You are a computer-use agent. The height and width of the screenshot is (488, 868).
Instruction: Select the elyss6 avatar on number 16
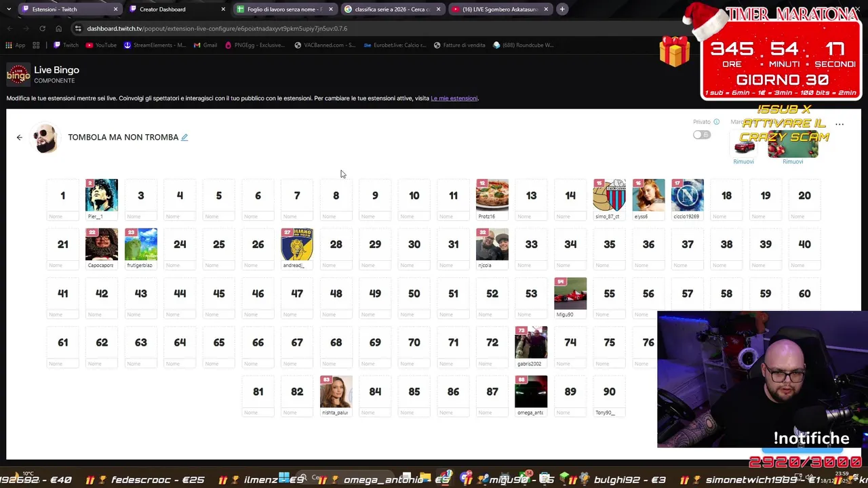pyautogui.click(x=648, y=195)
